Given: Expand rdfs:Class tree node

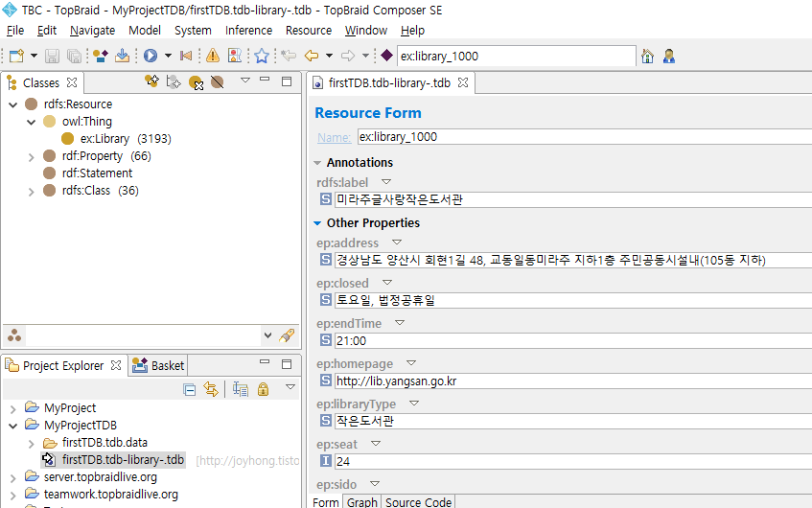Looking at the screenshot, I should point(31,192).
